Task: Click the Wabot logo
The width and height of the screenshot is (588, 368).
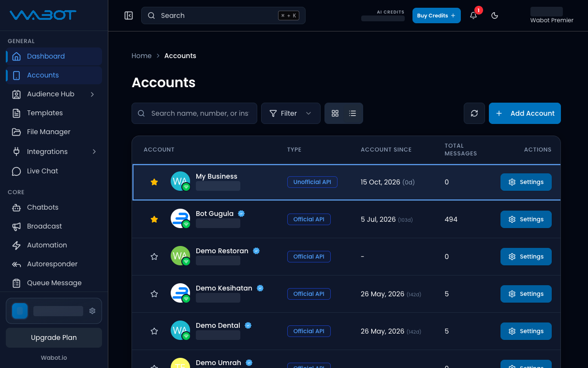Action: point(43,15)
